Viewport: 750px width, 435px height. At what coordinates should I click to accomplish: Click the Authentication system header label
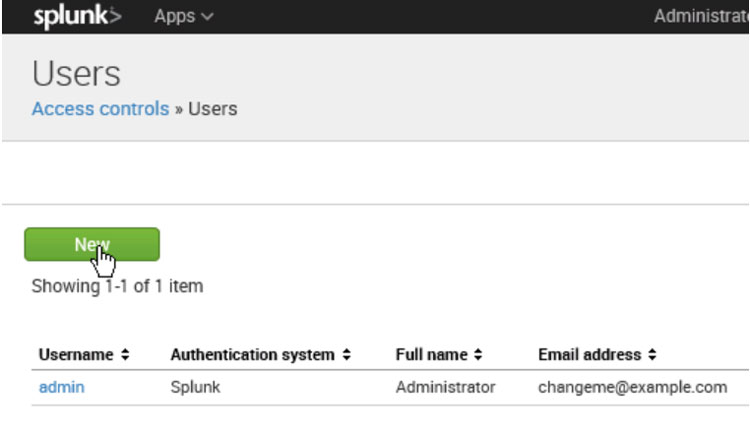253,355
